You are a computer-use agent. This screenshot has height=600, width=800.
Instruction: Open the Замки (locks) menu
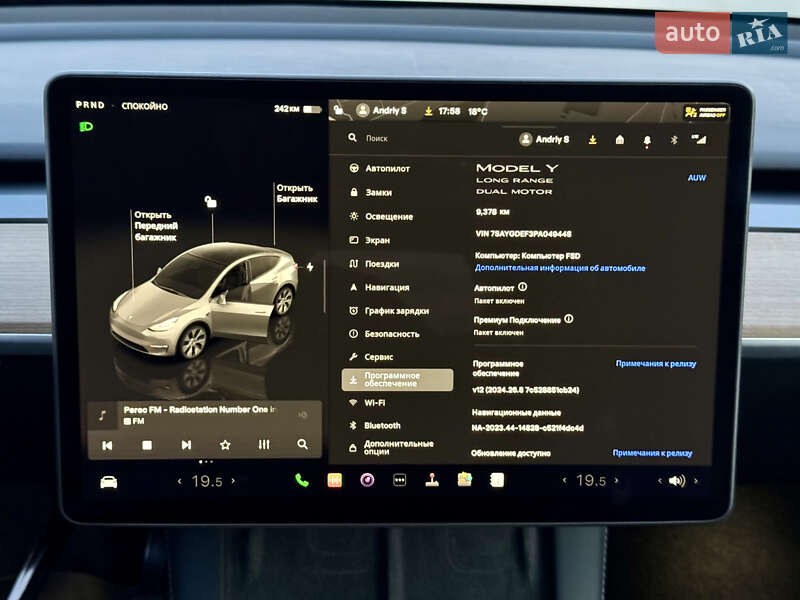click(371, 192)
